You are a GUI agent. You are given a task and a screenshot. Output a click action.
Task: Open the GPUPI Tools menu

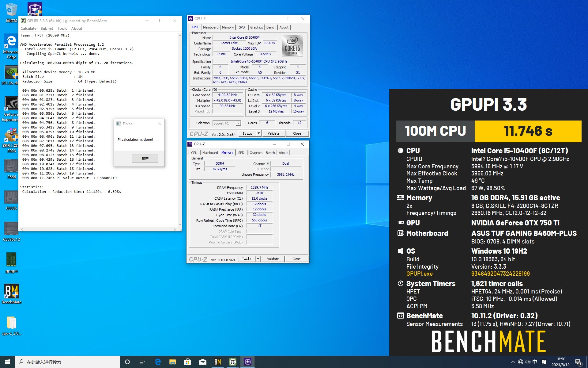62,28
